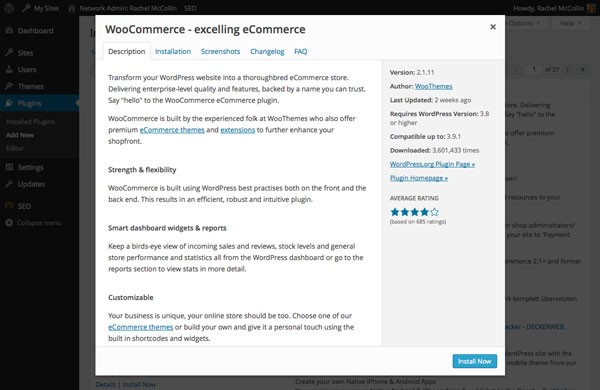Viewport: 600px width, 390px height.
Task: Click the Themes brush icon in sidebar
Action: coord(9,86)
